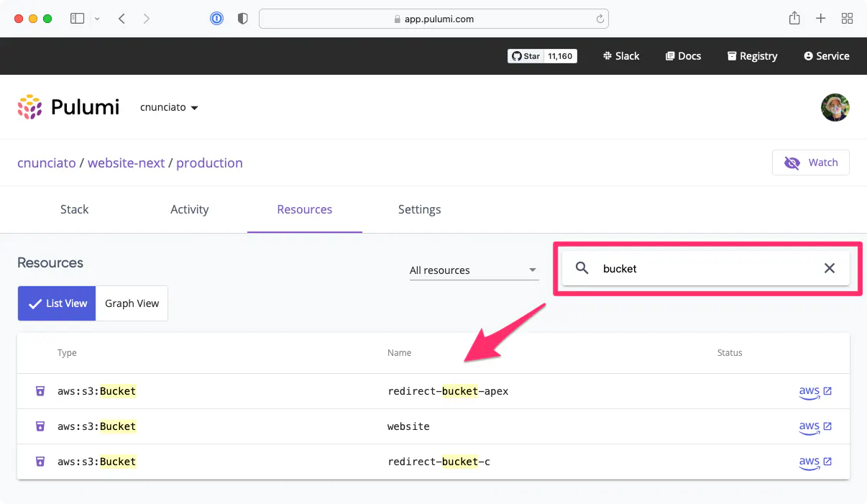
Task: Open the sidebar options chevron in Safari
Action: click(x=97, y=19)
